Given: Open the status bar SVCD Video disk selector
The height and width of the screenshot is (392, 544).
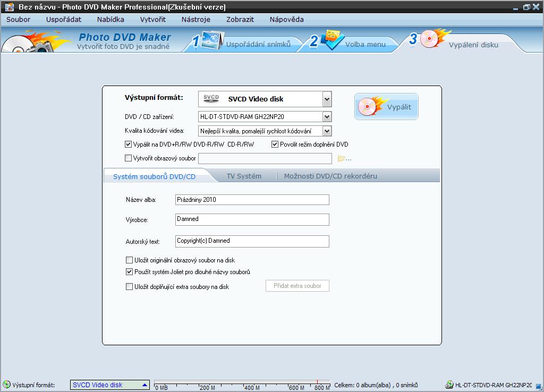Looking at the screenshot, I should click(110, 385).
